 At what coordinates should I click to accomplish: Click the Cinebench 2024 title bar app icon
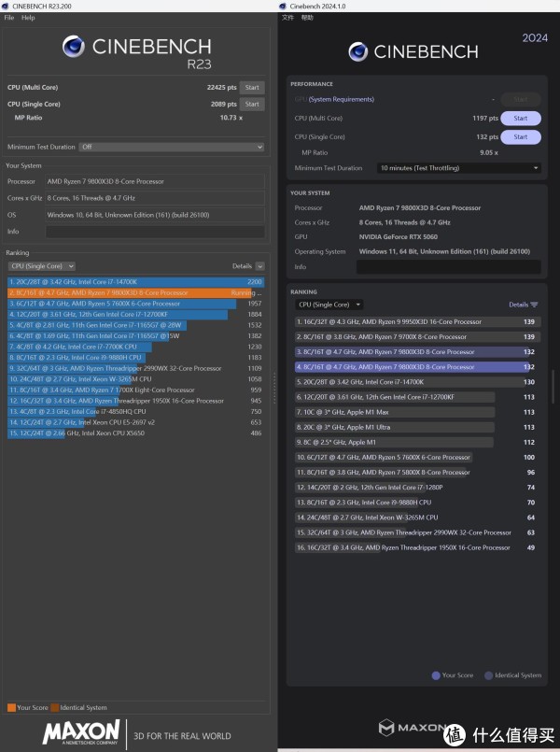tap(283, 7)
